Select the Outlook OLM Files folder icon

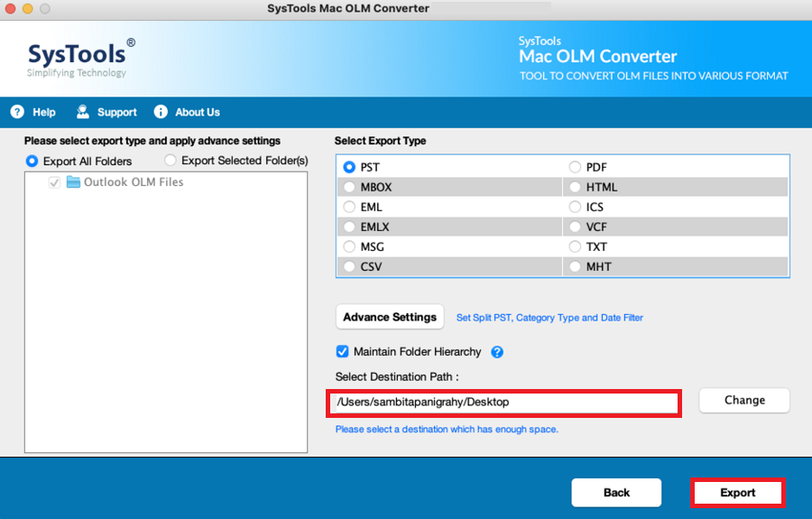tap(74, 182)
